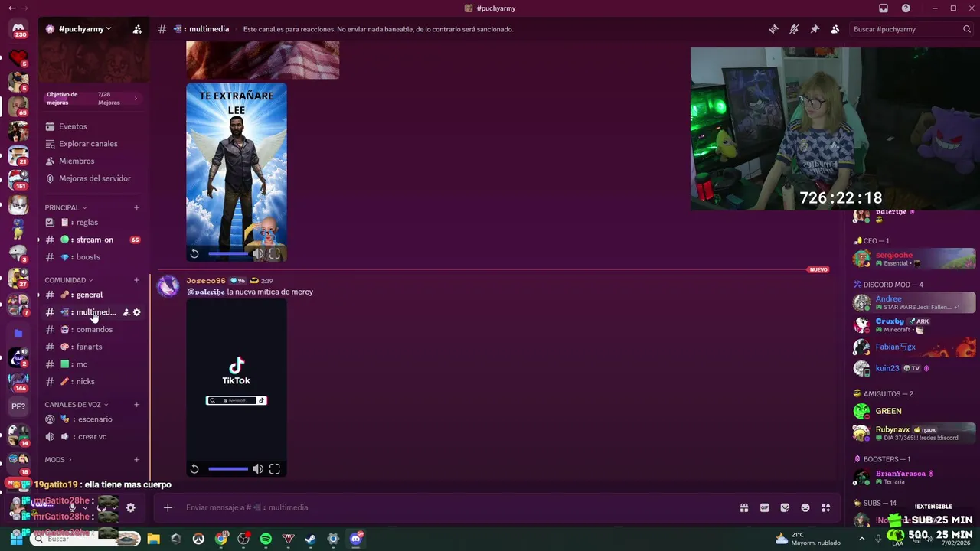Click invite people icon beside server name

(137, 29)
